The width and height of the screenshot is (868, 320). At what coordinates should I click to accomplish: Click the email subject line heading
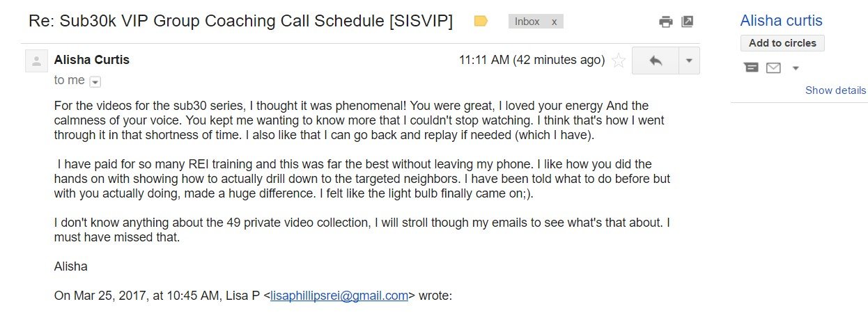point(240,21)
